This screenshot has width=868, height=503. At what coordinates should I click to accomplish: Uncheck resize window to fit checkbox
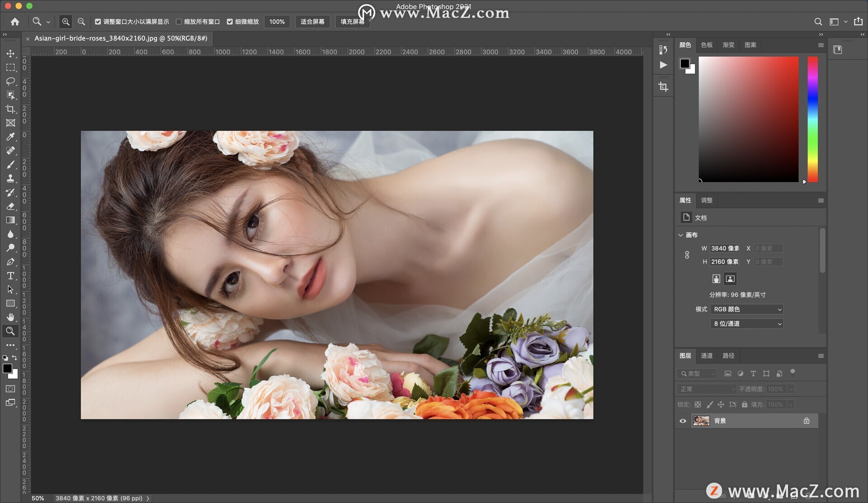(x=98, y=22)
